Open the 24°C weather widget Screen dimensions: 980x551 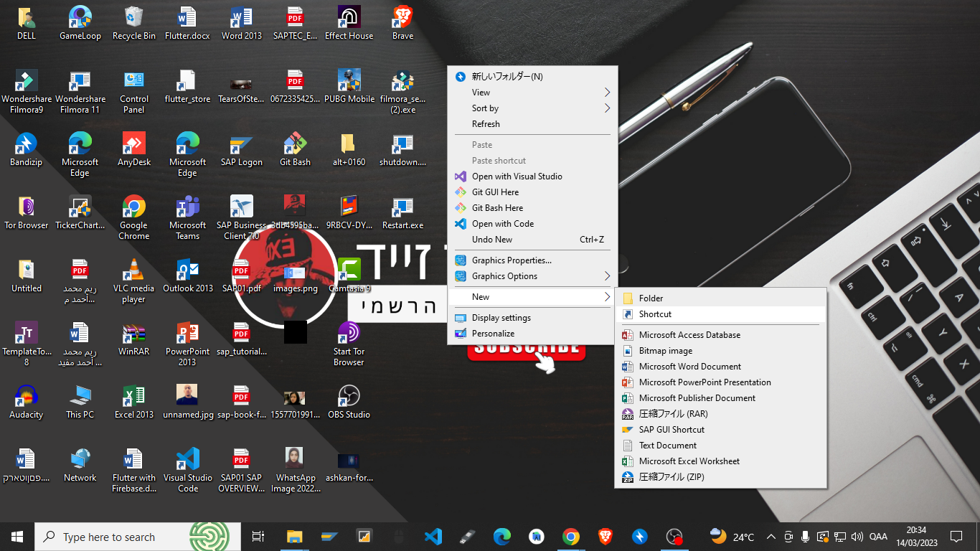(732, 537)
